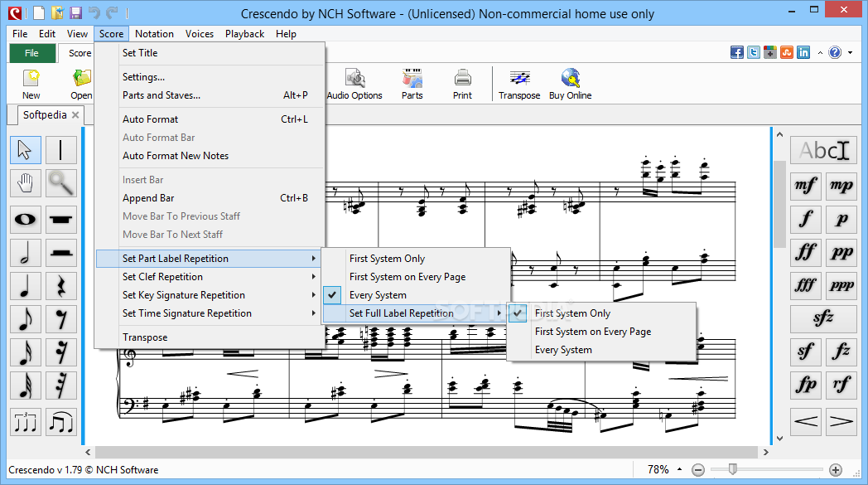Click Set Title menu entry
868x485 pixels.
(x=210, y=53)
